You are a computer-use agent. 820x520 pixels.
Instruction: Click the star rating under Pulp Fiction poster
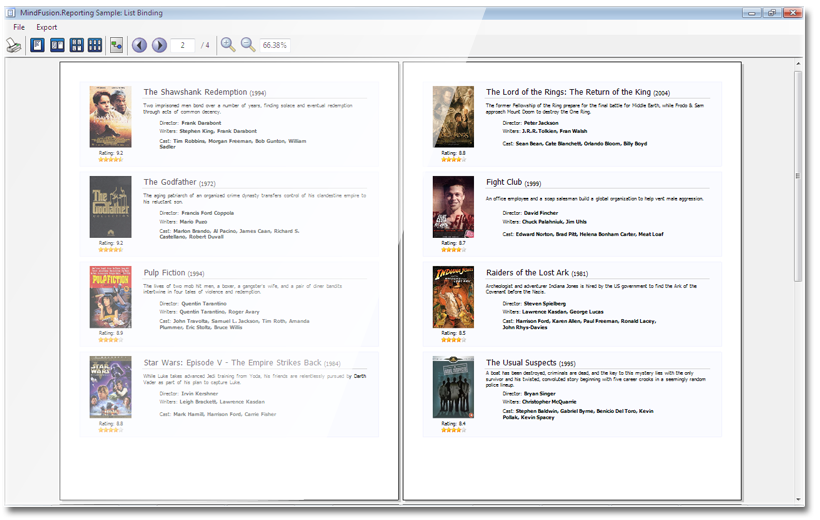coord(110,340)
